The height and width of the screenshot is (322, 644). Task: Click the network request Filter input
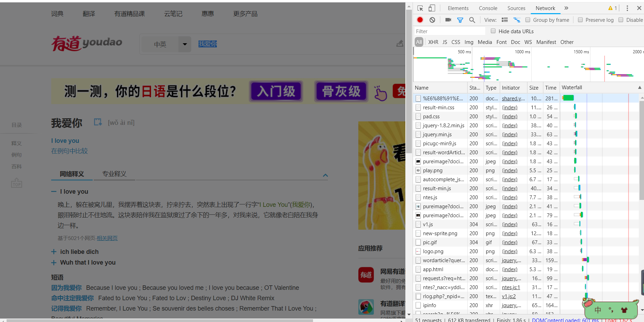450,31
